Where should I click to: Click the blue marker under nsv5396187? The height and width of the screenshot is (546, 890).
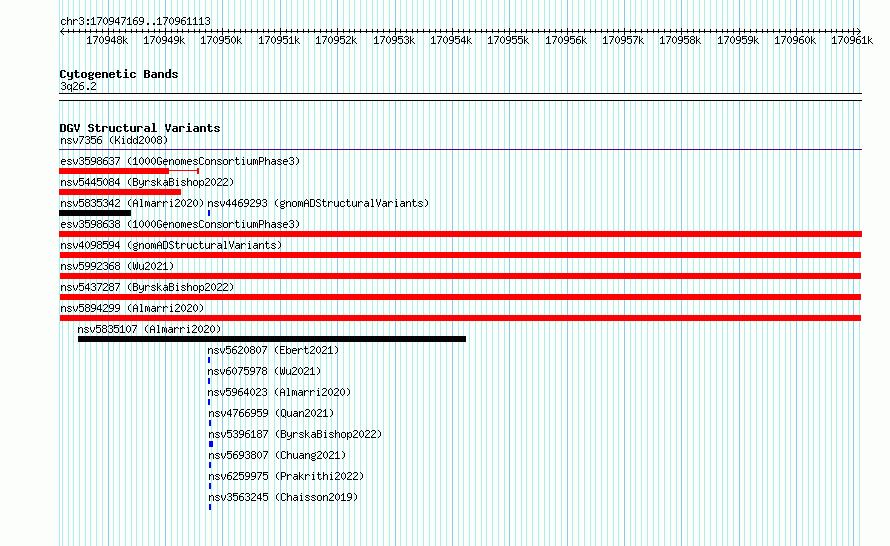211,444
